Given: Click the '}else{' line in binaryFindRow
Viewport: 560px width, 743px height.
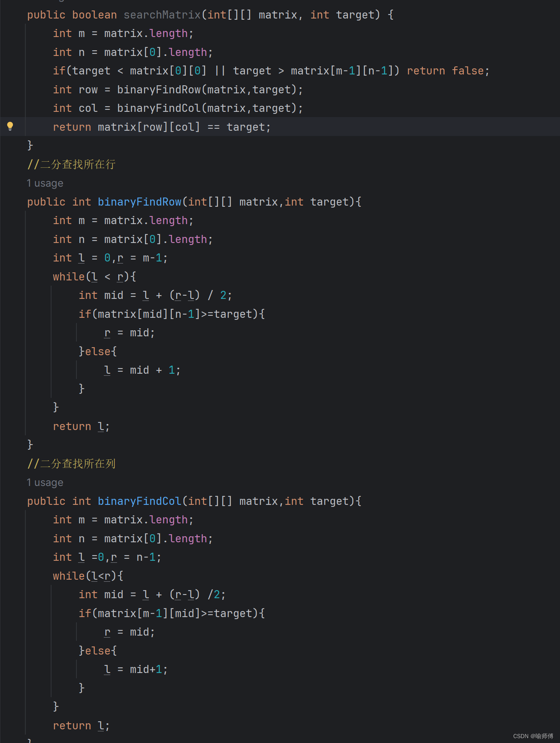Looking at the screenshot, I should click(98, 352).
